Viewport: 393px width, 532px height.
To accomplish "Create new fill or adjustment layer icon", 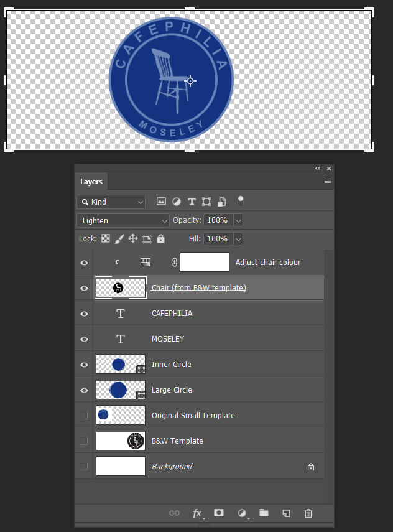I will point(242,513).
